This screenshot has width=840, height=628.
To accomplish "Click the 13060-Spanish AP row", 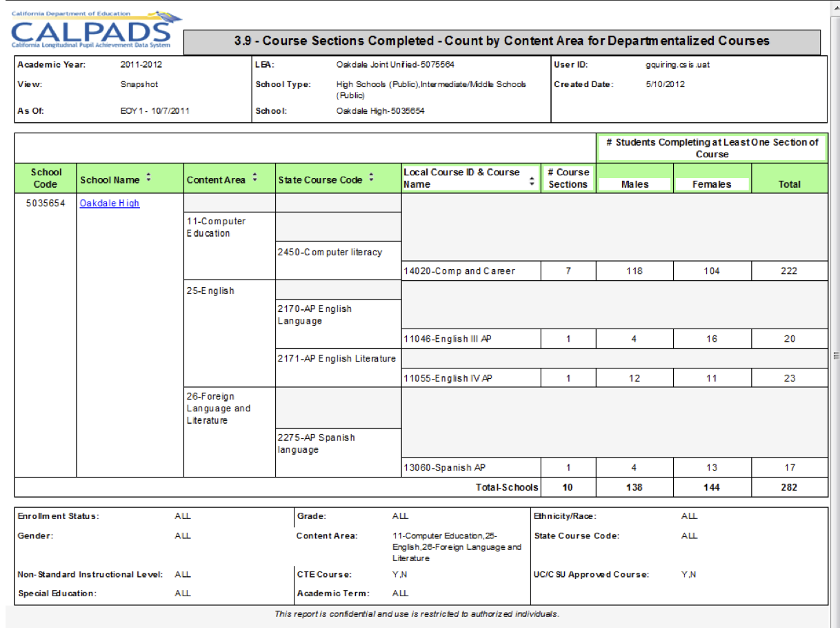I will coord(614,467).
